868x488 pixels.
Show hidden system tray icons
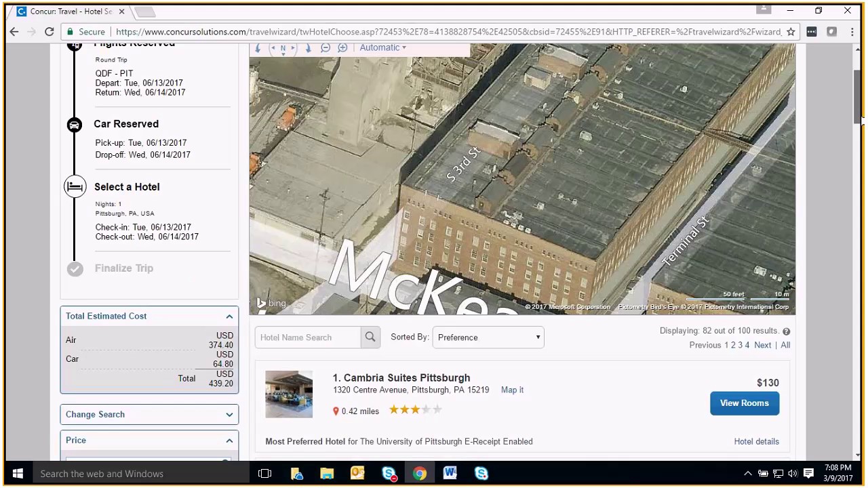(x=747, y=474)
